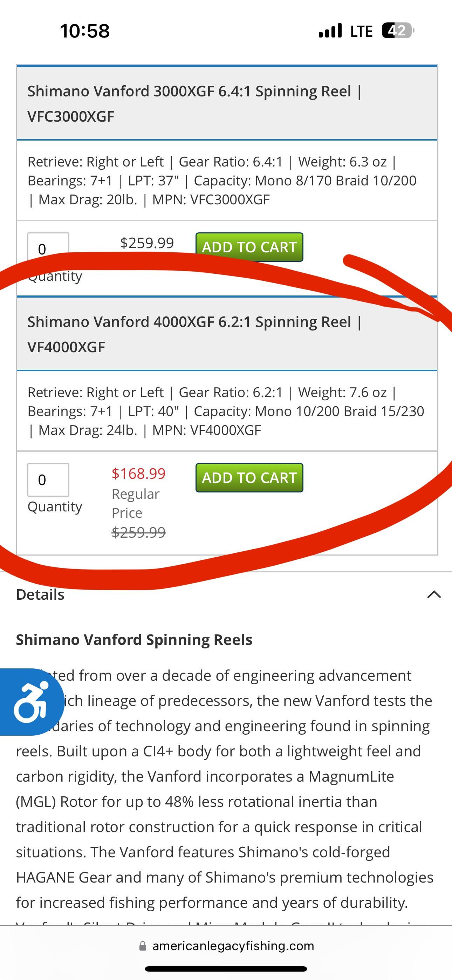Tap the 10:58 clock in status bar
The width and height of the screenshot is (452, 980).
tap(85, 31)
